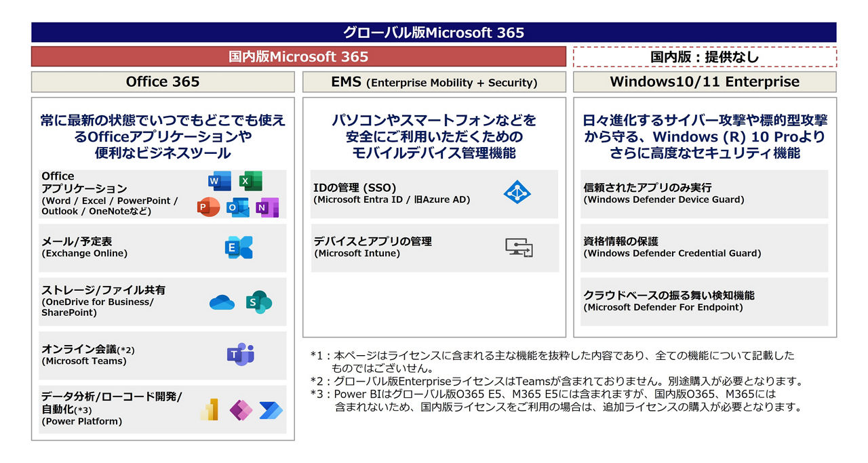The image size is (868, 463).
Task: Click the クラウドベースの振る舞い検知機能 label
Action: pyautogui.click(x=669, y=296)
